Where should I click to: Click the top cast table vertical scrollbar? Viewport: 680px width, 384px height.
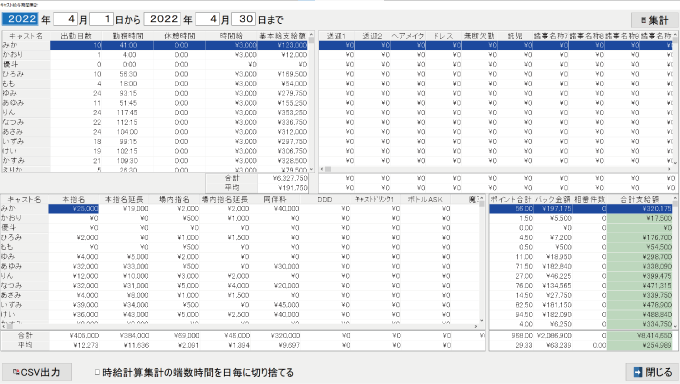tap(311, 102)
